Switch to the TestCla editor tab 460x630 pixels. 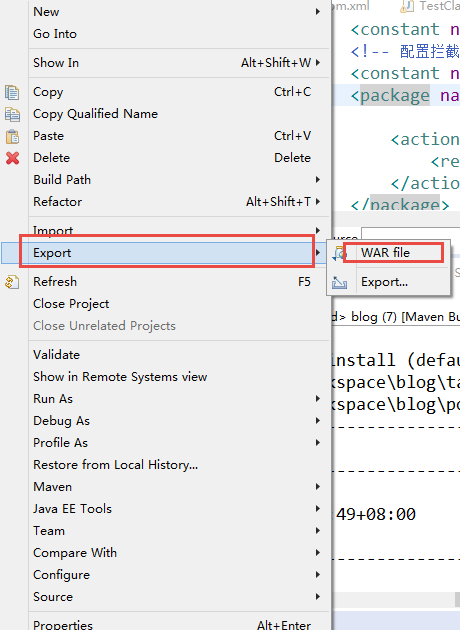(x=430, y=6)
